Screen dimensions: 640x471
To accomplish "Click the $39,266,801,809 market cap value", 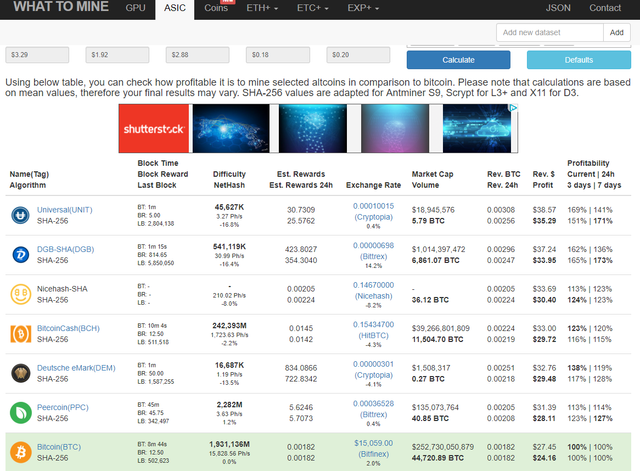I will tap(441, 329).
